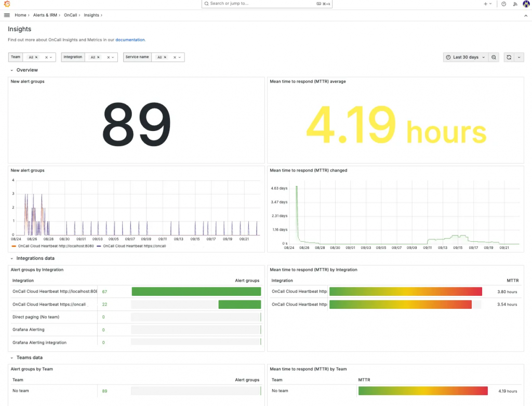Click the MTTR changed panel title
This screenshot has height=406, width=532.
point(309,171)
